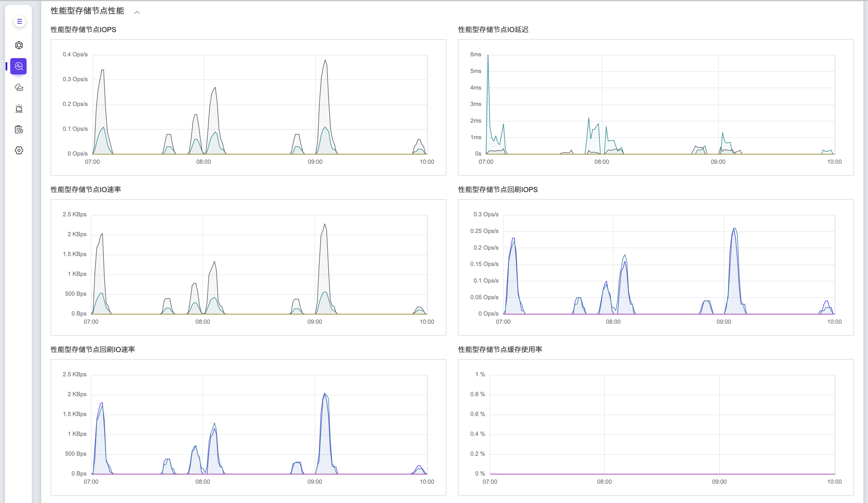Click the 1.5 KBps label in IO速率 chart

tap(75, 254)
